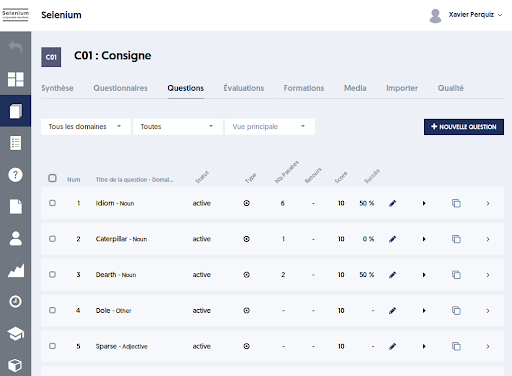Screen dimensions: 512x376
Task: Expand the Caterpillar row with chevron
Action: coord(488,239)
